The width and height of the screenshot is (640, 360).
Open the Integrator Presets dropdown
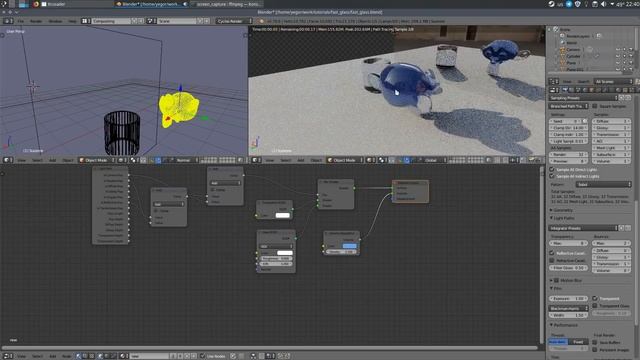click(583, 228)
